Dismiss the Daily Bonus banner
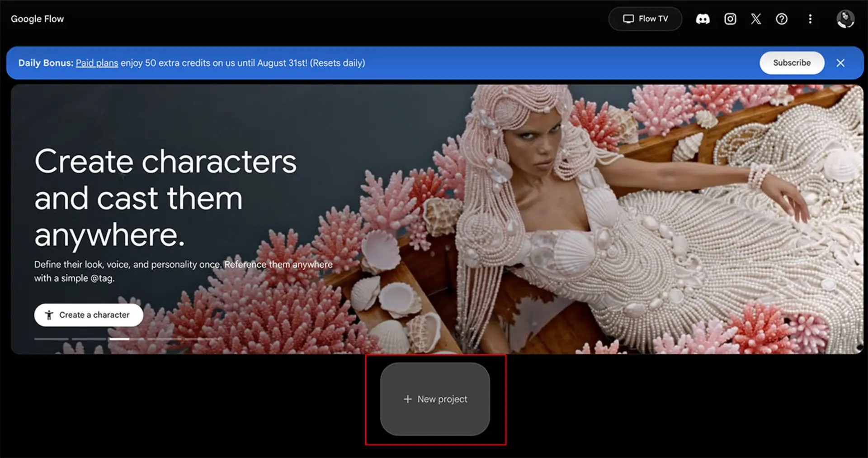This screenshot has width=868, height=458. coord(840,63)
